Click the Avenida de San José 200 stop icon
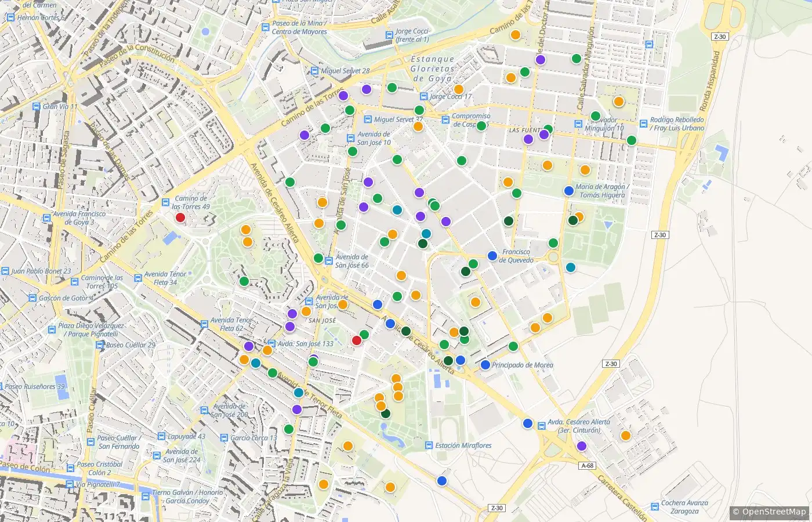The width and height of the screenshot is (812, 522). point(204,410)
